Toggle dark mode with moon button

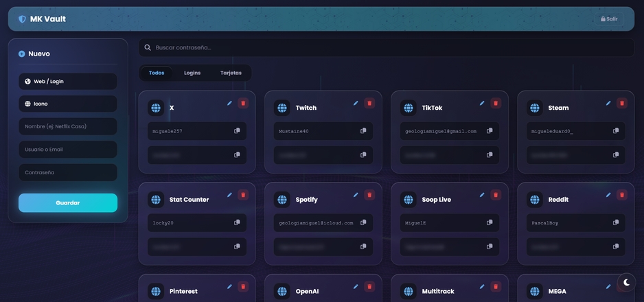[x=626, y=282]
